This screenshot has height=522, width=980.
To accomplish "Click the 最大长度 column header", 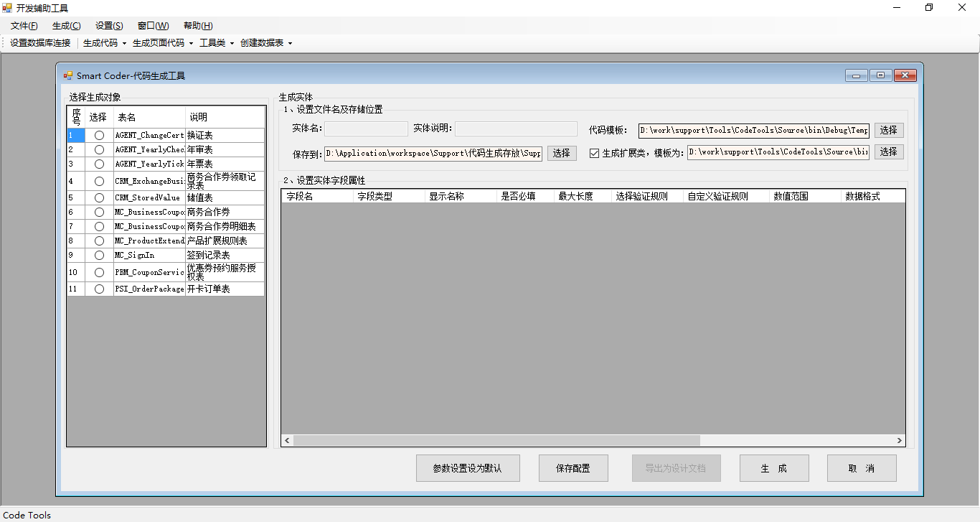I will pos(583,196).
